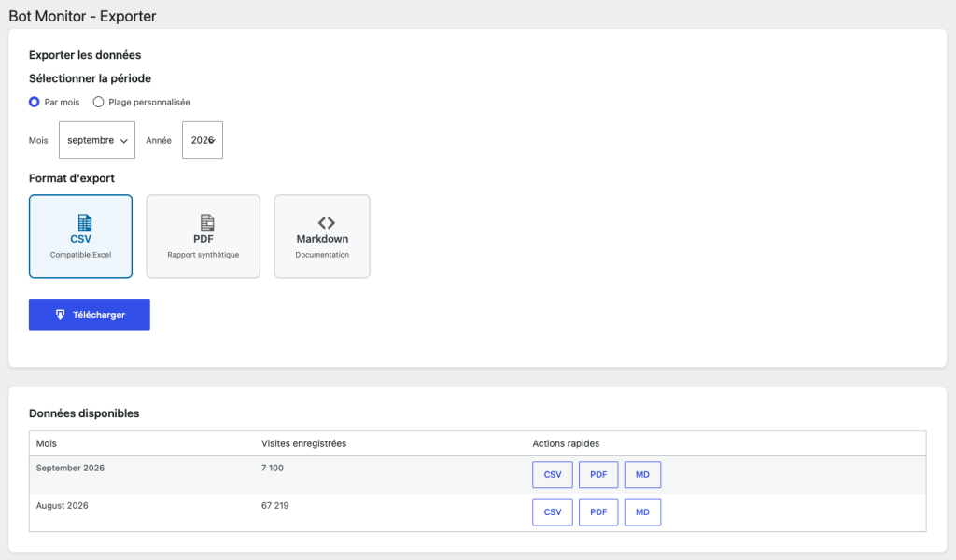The image size is (956, 560).
Task: Click the 'Format d'export' heading
Action: 71,178
